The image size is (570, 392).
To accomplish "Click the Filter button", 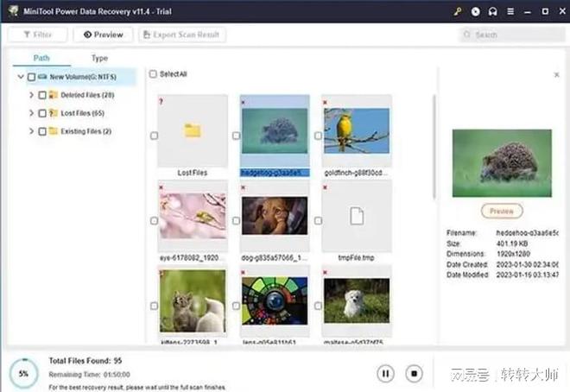I will tap(38, 35).
